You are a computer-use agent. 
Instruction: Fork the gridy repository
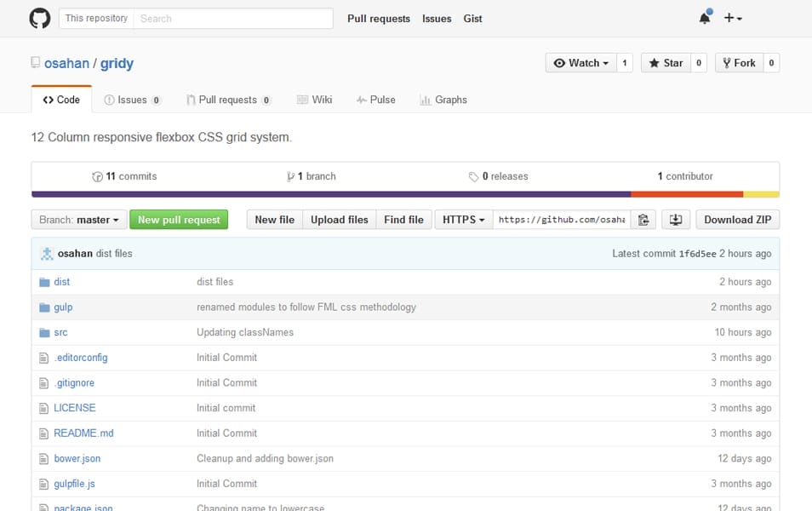click(x=739, y=63)
